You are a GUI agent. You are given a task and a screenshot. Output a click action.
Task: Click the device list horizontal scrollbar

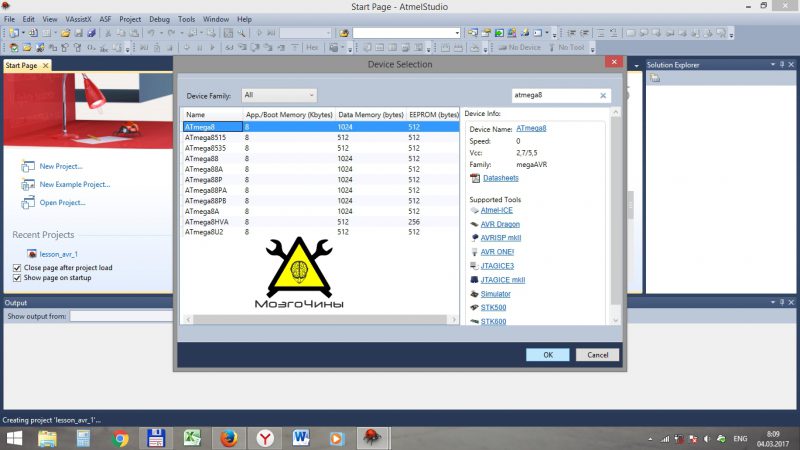(320, 319)
